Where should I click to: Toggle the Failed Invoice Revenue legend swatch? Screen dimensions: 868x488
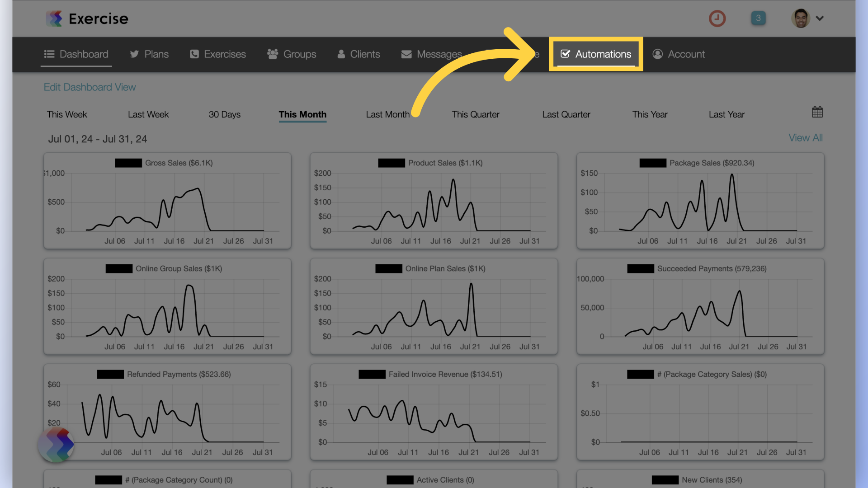[372, 375]
